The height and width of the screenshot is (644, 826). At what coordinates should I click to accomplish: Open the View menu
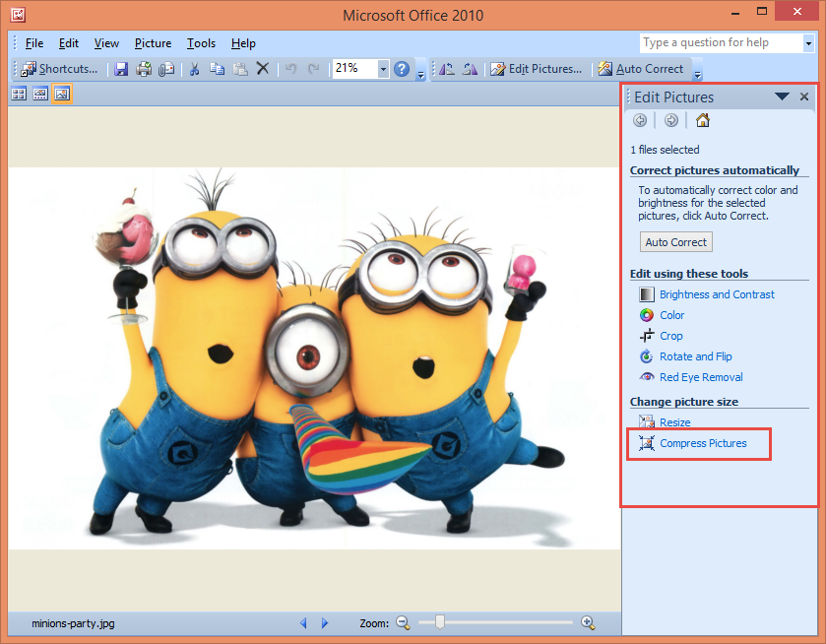coord(106,43)
